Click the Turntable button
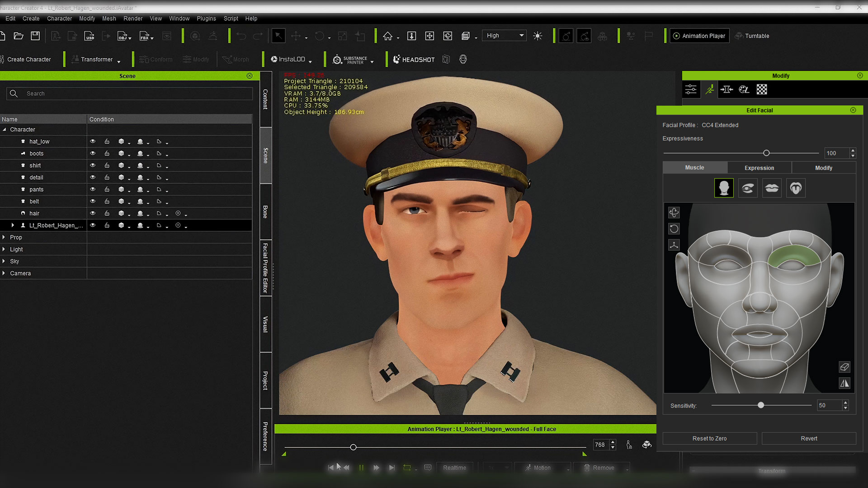 [x=752, y=36]
